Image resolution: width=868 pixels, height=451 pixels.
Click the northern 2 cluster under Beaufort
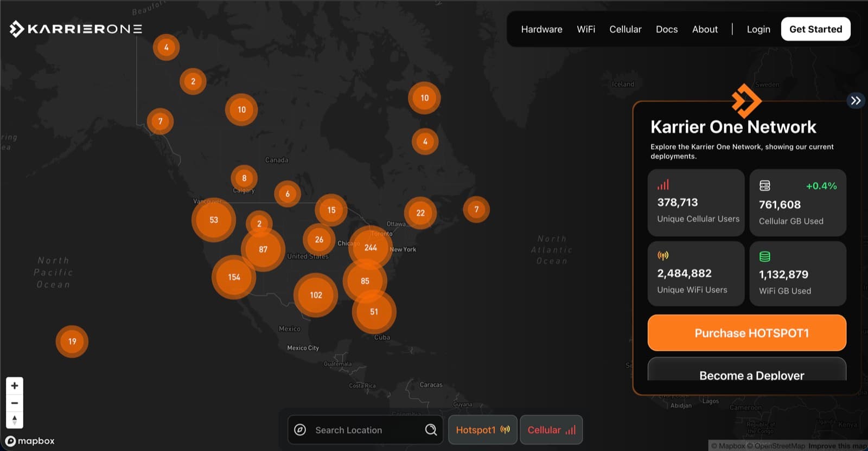coord(193,81)
